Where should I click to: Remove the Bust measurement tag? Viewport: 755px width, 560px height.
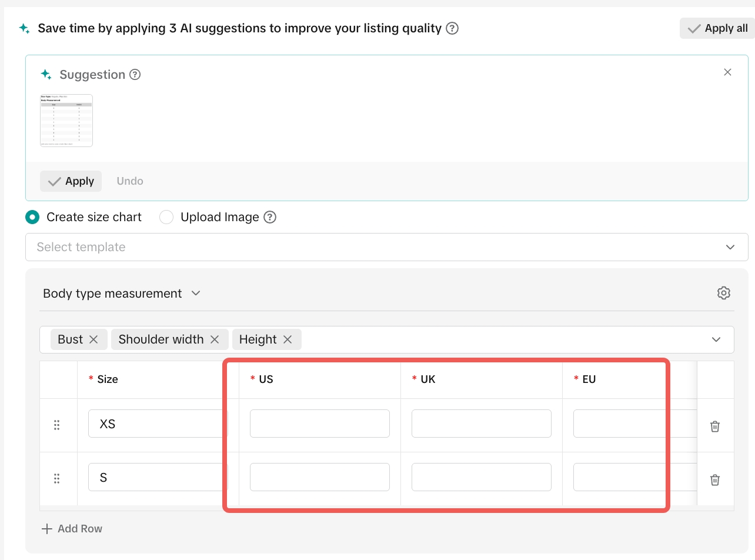click(x=93, y=339)
